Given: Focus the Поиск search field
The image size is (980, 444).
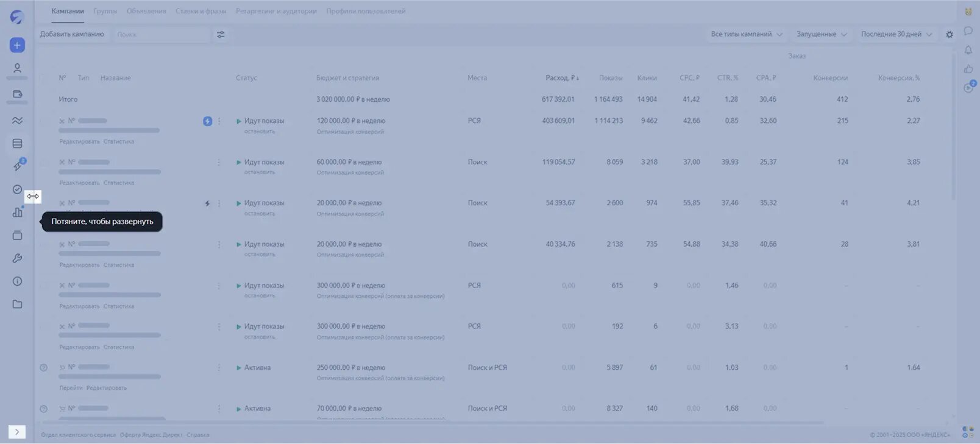Looking at the screenshot, I should coord(162,35).
